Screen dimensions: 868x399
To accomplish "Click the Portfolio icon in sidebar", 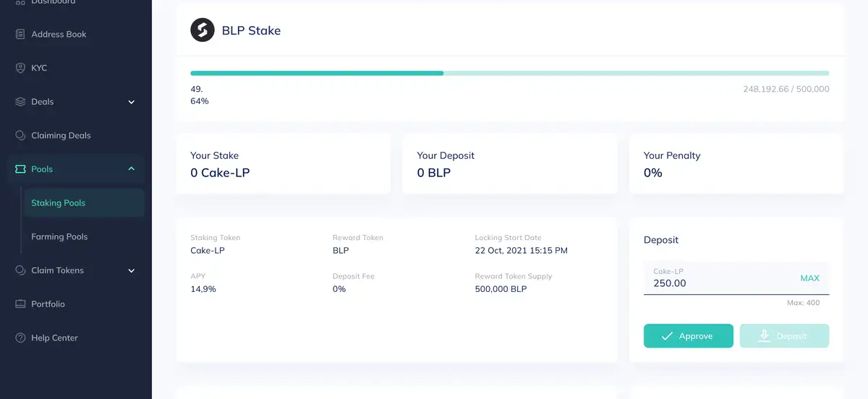I will [x=20, y=304].
